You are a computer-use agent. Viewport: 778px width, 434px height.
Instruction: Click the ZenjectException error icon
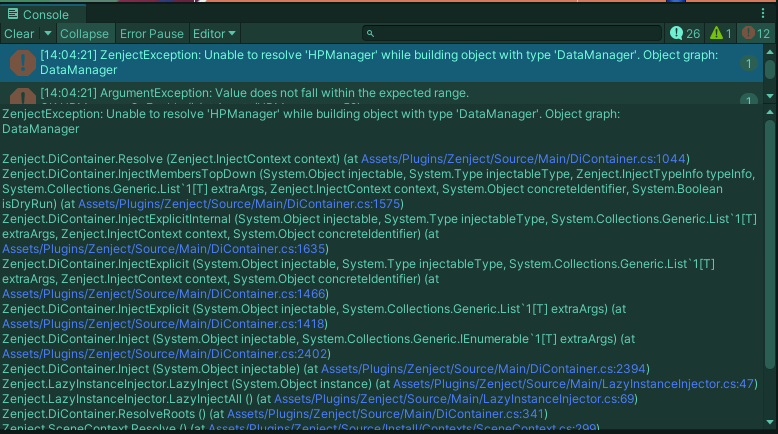tap(23, 63)
